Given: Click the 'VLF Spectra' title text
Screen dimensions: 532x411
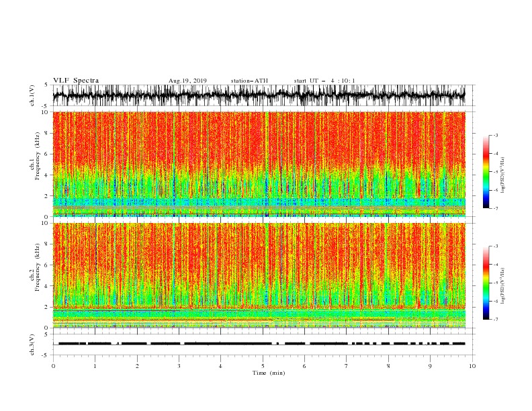Looking at the screenshot, I should 76,81.
